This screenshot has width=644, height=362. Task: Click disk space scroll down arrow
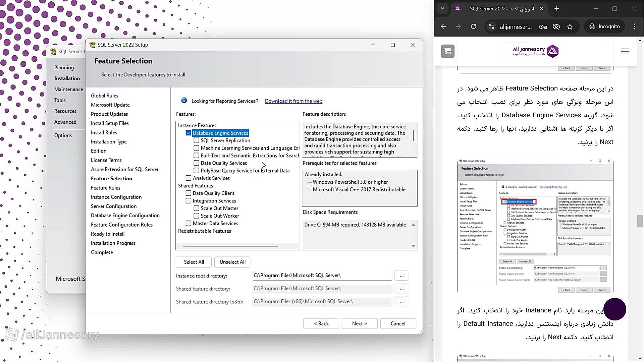coord(413,246)
